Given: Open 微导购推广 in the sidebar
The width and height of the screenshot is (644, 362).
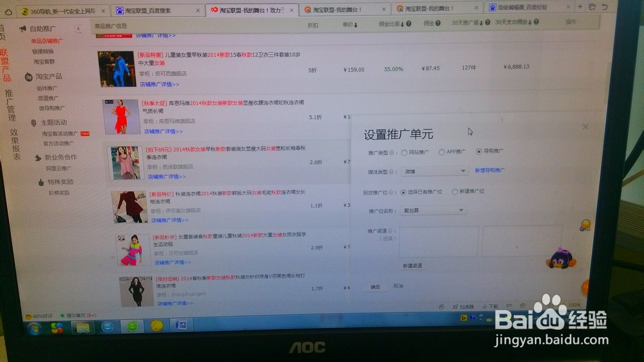Looking at the screenshot, I should pos(52,108).
